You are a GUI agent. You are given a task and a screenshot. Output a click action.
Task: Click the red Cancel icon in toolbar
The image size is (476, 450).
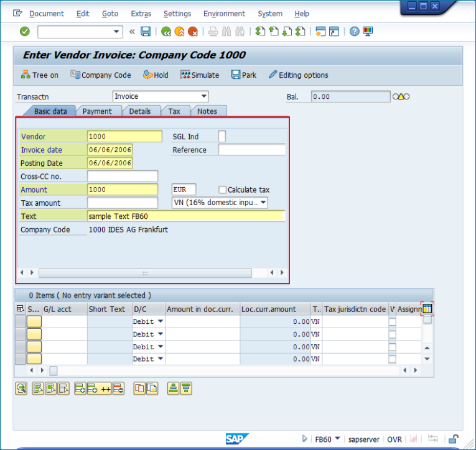click(193, 32)
